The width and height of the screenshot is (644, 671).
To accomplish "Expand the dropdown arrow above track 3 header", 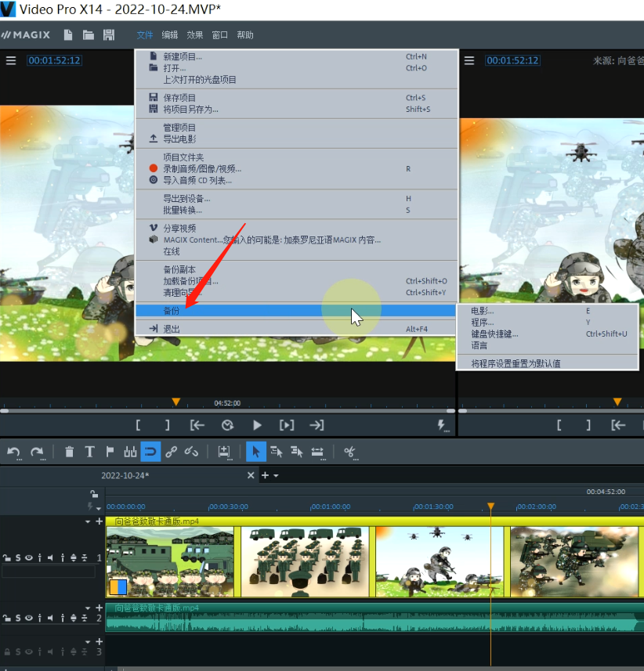I will click(x=88, y=641).
